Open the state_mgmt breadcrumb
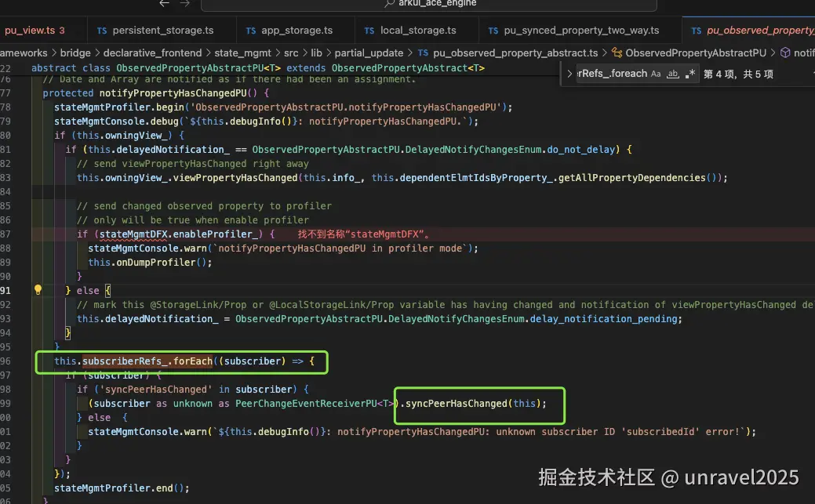 (x=242, y=53)
